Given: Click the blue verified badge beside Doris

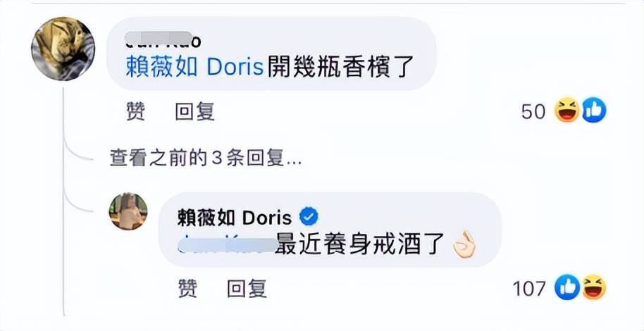Looking at the screenshot, I should click(x=309, y=217).
